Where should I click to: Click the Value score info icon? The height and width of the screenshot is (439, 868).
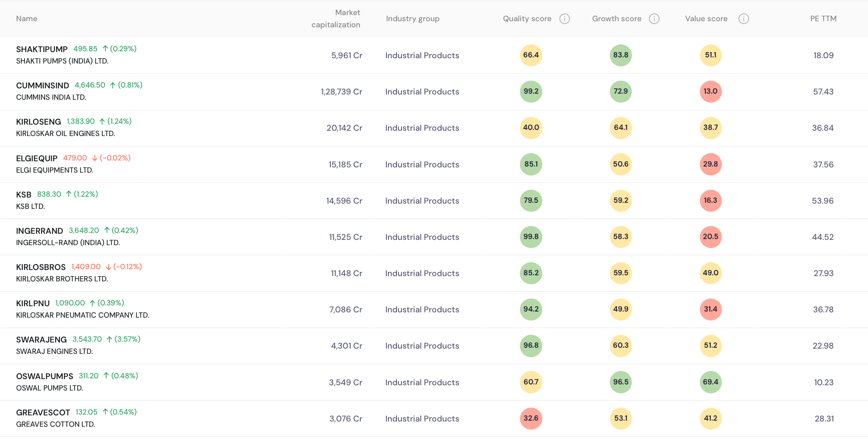click(743, 19)
